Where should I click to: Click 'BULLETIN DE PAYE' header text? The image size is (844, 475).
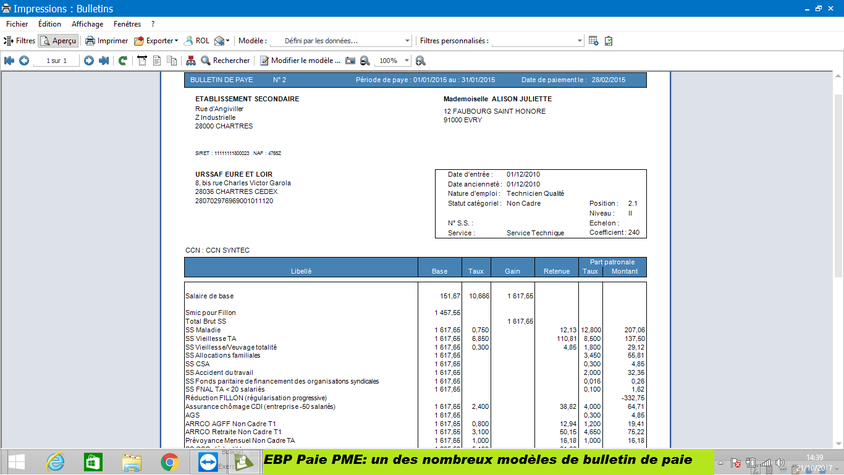pyautogui.click(x=221, y=80)
